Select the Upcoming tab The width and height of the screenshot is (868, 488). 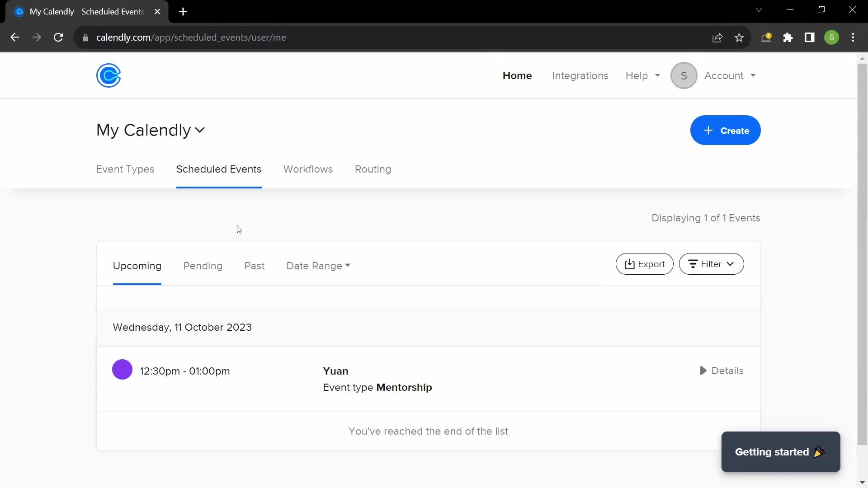coord(137,266)
